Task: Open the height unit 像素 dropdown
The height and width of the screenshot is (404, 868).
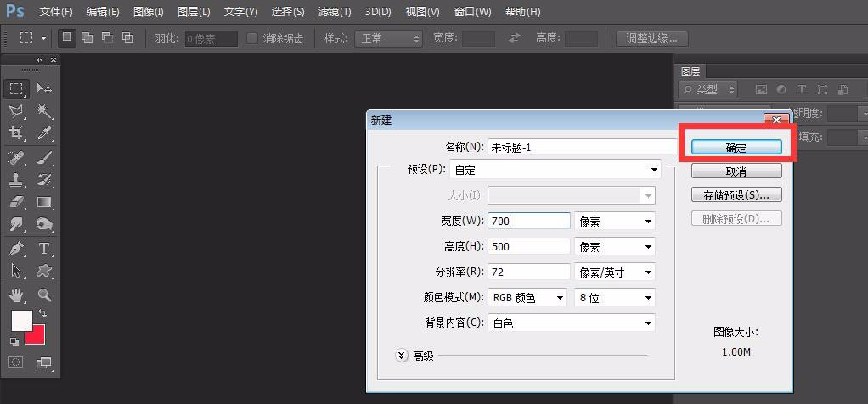Action: [x=615, y=247]
